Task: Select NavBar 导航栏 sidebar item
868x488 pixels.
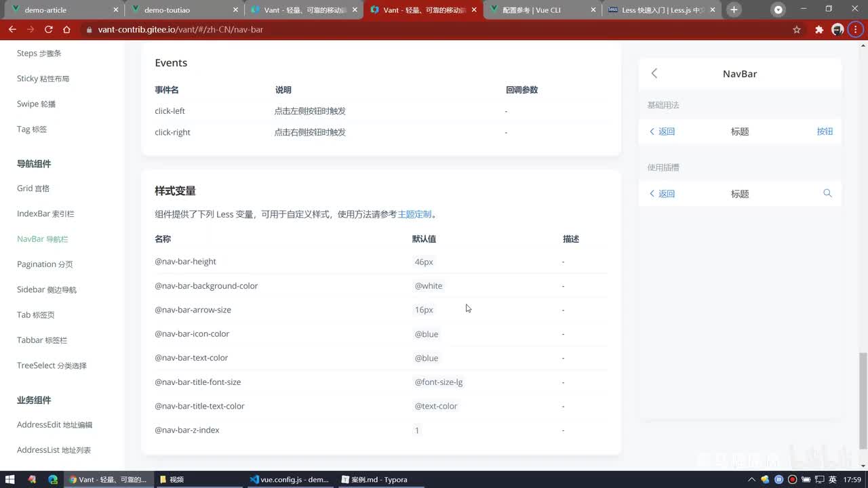Action: click(43, 239)
